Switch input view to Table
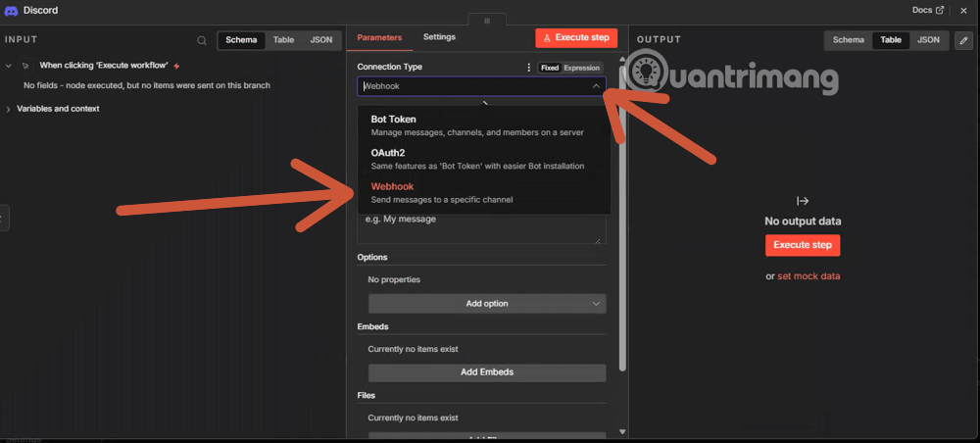 283,40
